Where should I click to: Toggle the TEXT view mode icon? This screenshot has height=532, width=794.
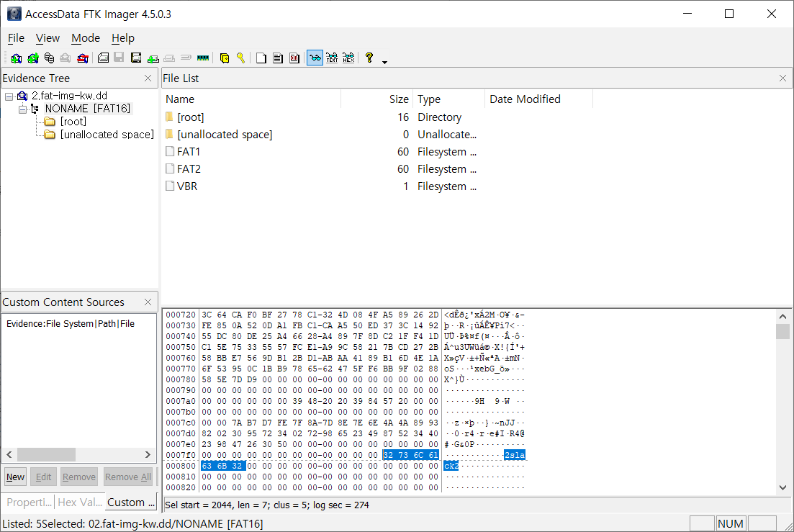point(332,58)
